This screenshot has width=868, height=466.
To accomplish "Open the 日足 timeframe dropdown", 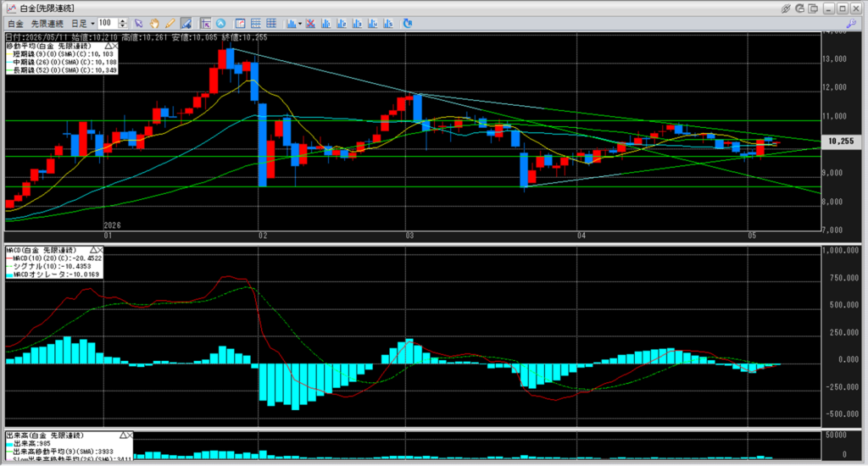I will coord(82,23).
